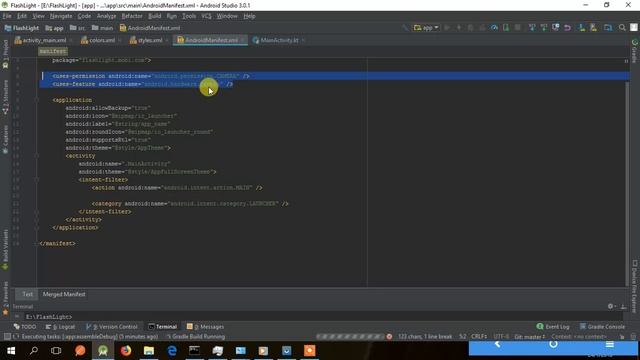Click the green Run app icon
Viewport: 640px width, 360px height.
(x=447, y=28)
